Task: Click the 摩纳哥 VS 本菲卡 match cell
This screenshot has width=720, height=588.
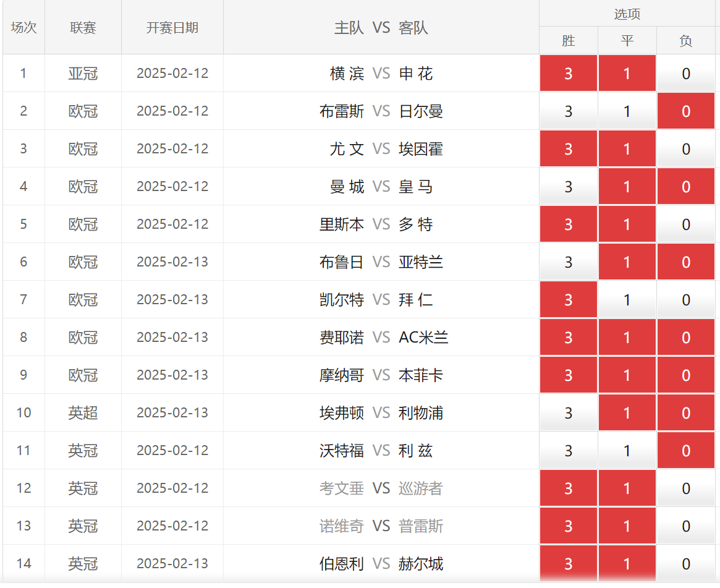Action: coord(381,375)
